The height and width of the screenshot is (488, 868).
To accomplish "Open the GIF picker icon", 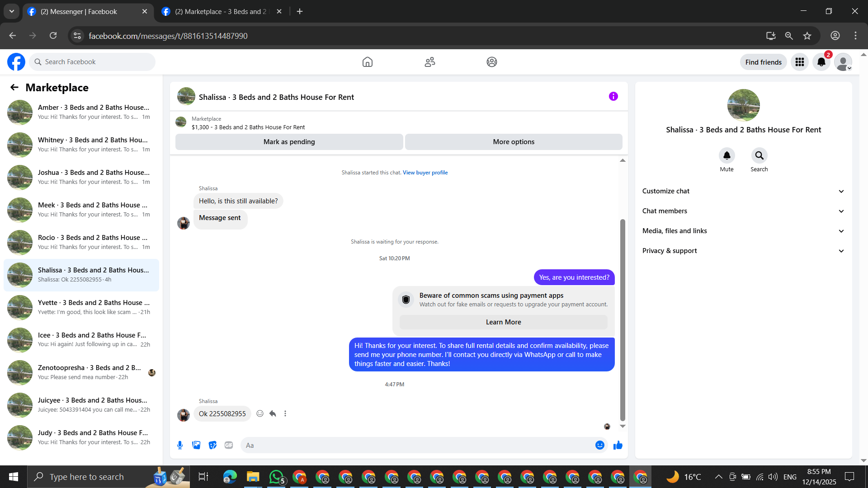I will point(229,445).
